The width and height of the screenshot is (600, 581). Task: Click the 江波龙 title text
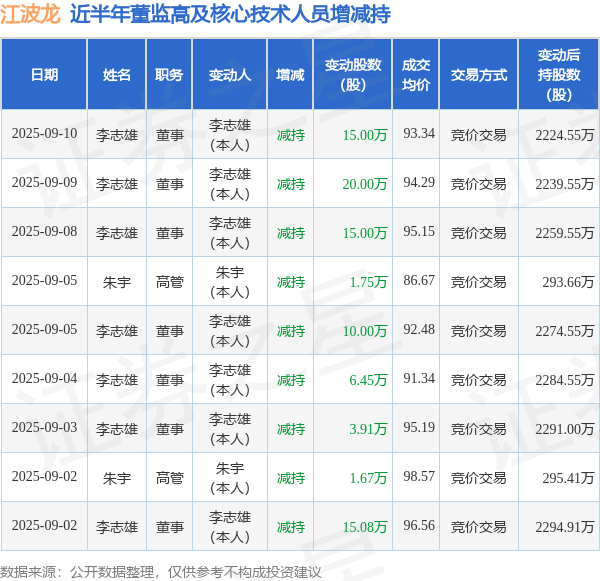pyautogui.click(x=30, y=14)
